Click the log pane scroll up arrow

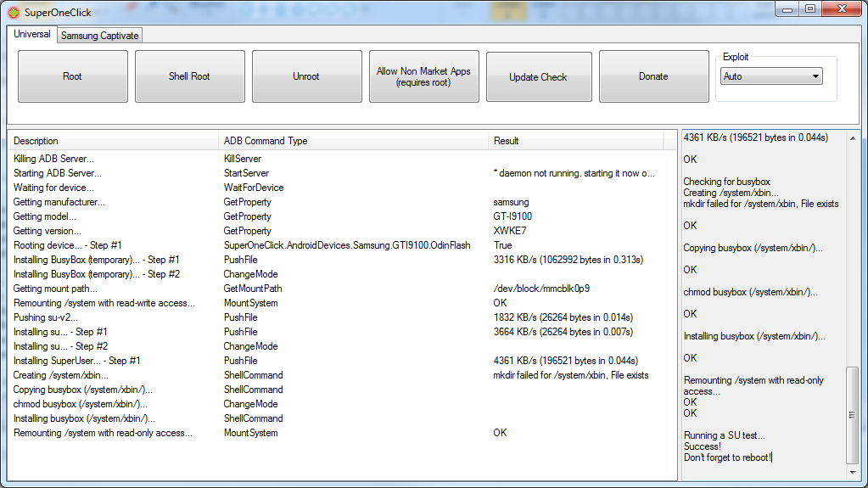pyautogui.click(x=853, y=138)
